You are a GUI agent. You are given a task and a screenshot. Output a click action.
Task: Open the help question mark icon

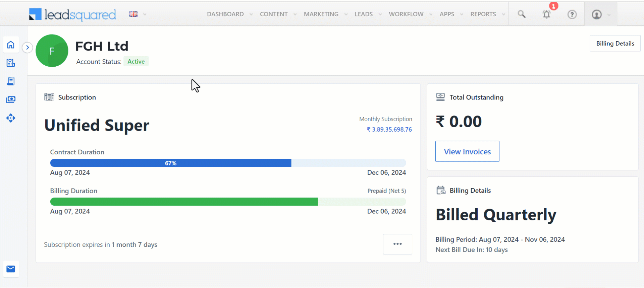pos(572,14)
